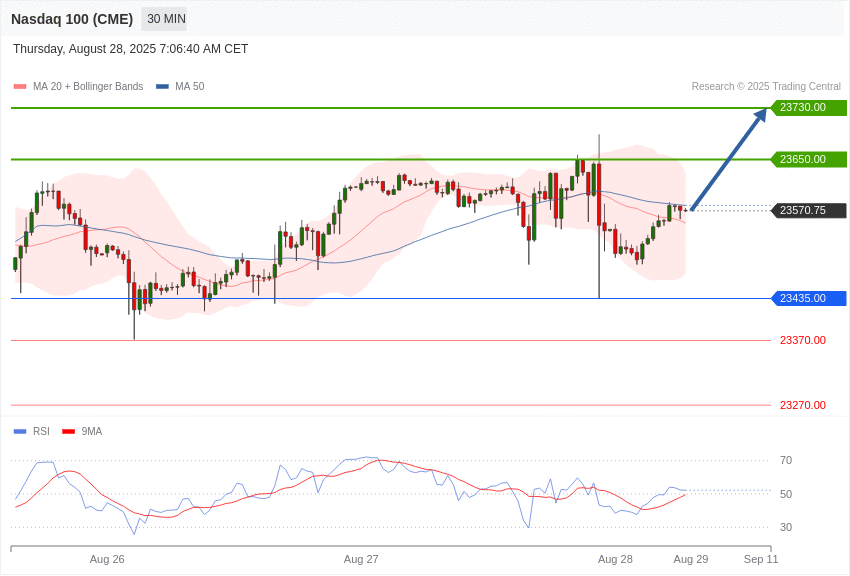This screenshot has width=850, height=576.
Task: Select the 23435.00 blue pivot price tag
Action: 808,298
